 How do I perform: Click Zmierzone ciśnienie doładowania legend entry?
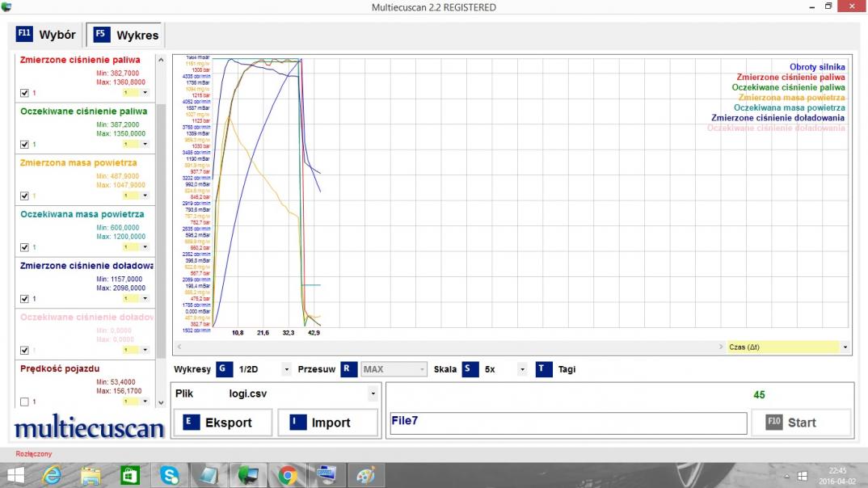(x=777, y=118)
